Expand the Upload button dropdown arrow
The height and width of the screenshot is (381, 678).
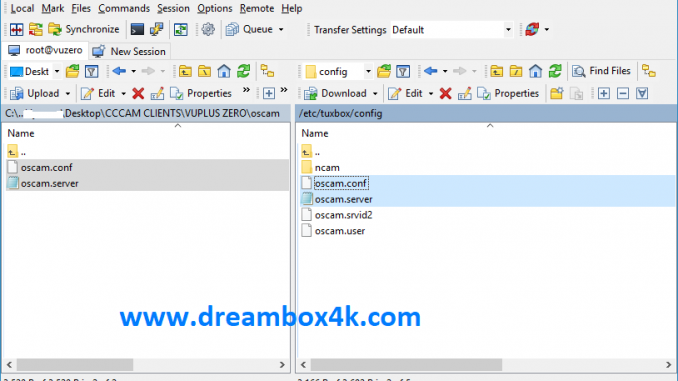67,93
